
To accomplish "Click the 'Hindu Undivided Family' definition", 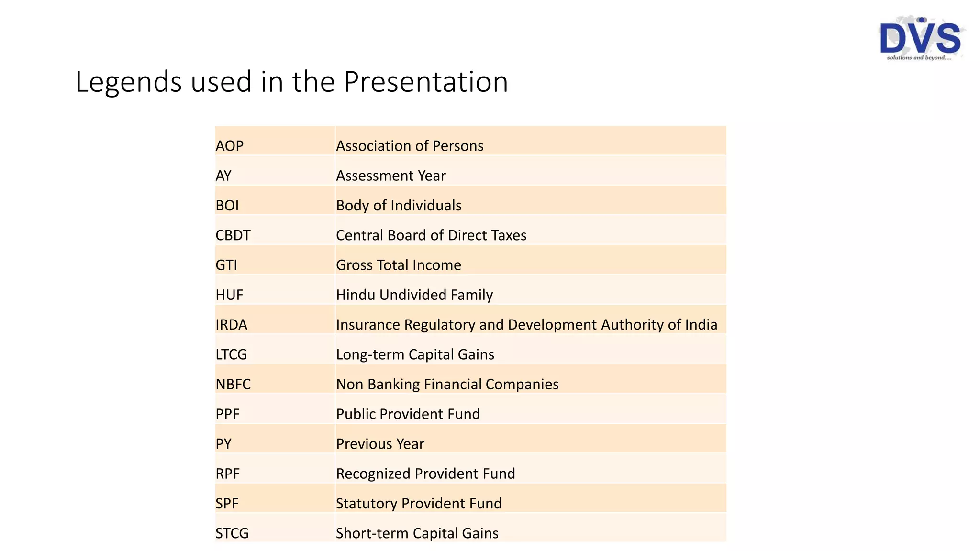I will coord(414,295).
